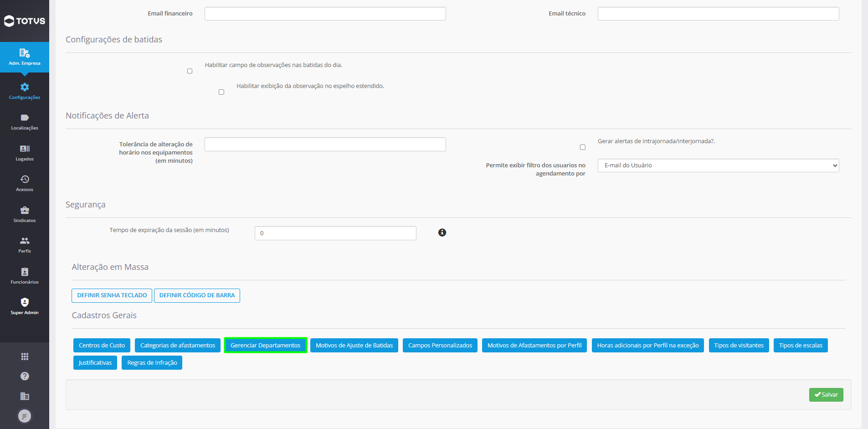Open Regras de Infração button
The width and height of the screenshot is (868, 429).
coord(152,363)
